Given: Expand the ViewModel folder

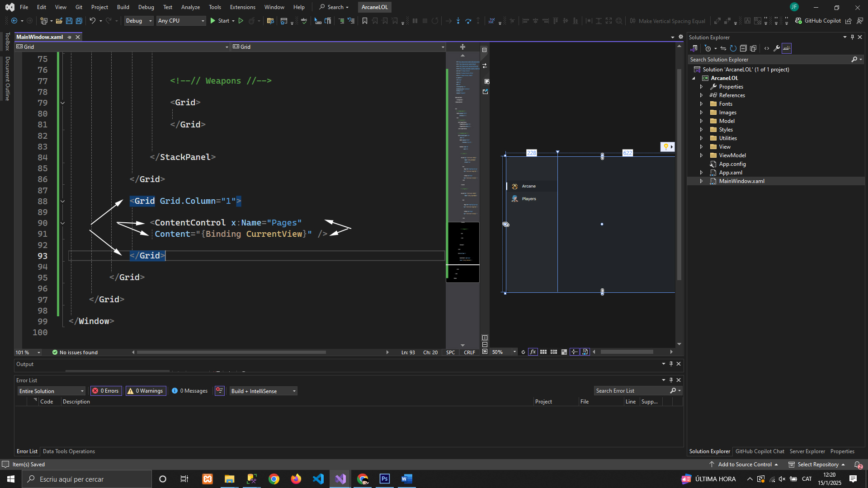Looking at the screenshot, I should click(x=701, y=155).
